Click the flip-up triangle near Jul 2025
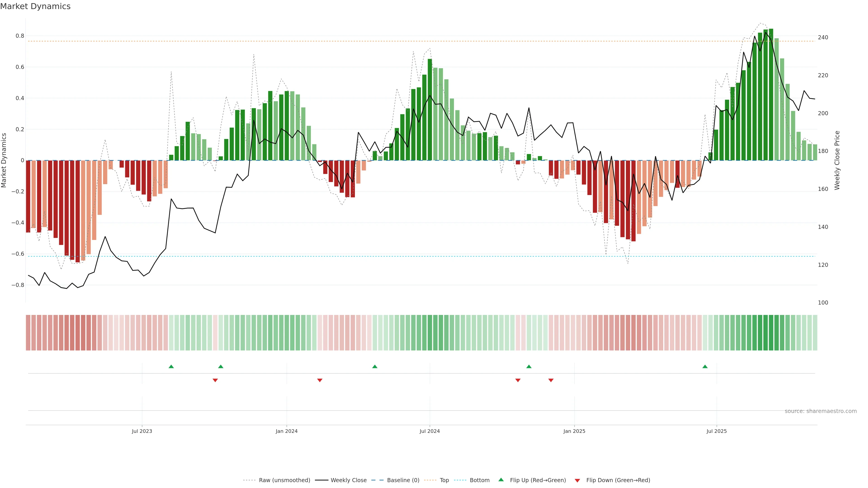This screenshot has height=488, width=868. click(705, 366)
